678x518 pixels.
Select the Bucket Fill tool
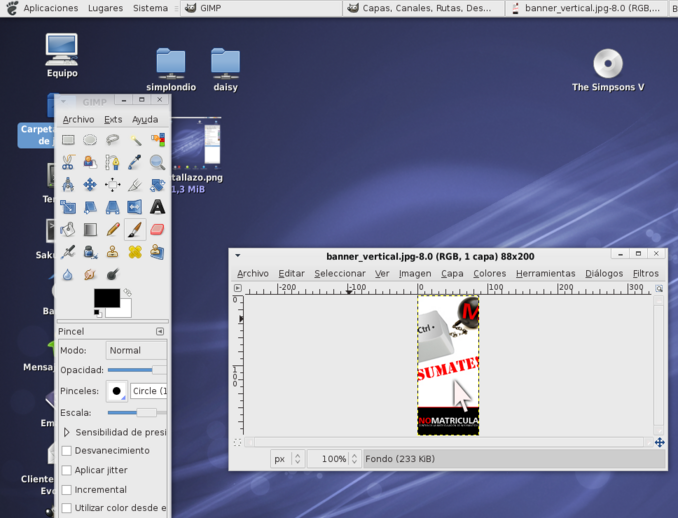(68, 230)
